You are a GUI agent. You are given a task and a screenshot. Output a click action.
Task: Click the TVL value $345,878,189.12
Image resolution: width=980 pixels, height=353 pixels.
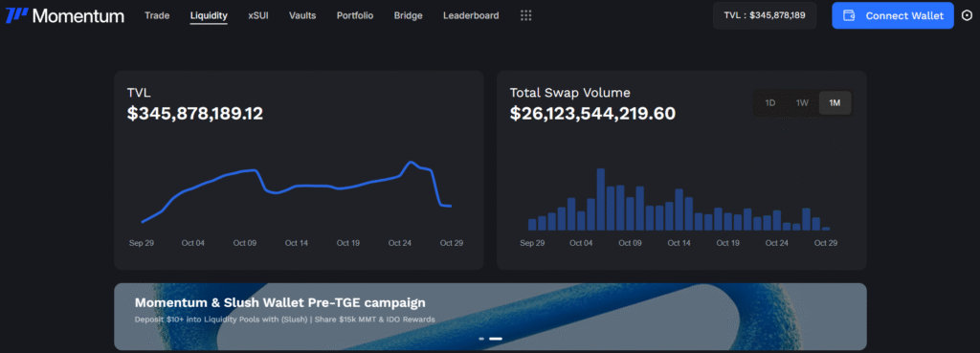pyautogui.click(x=195, y=114)
